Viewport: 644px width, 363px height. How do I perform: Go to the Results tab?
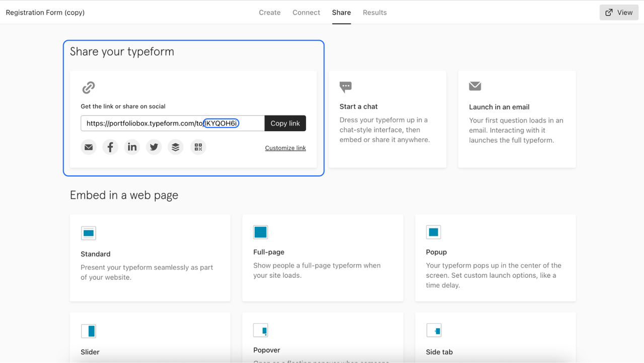click(375, 13)
